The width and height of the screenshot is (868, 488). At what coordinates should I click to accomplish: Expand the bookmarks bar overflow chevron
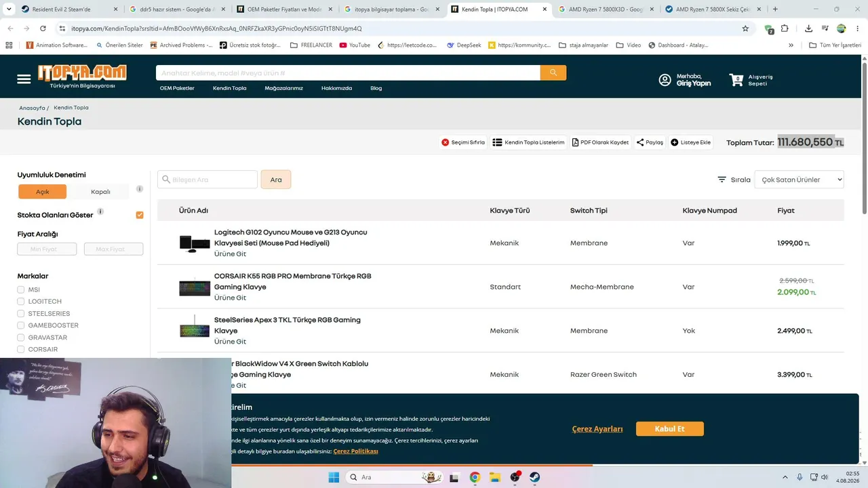coord(791,45)
